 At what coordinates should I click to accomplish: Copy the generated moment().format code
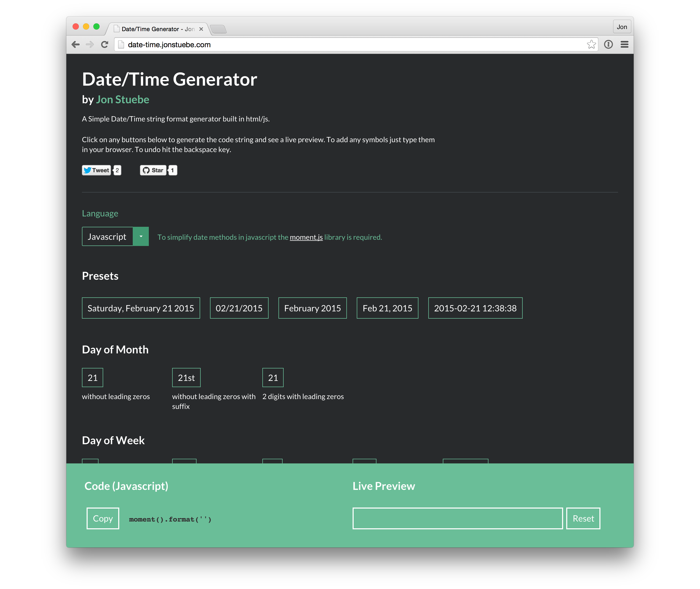(103, 518)
